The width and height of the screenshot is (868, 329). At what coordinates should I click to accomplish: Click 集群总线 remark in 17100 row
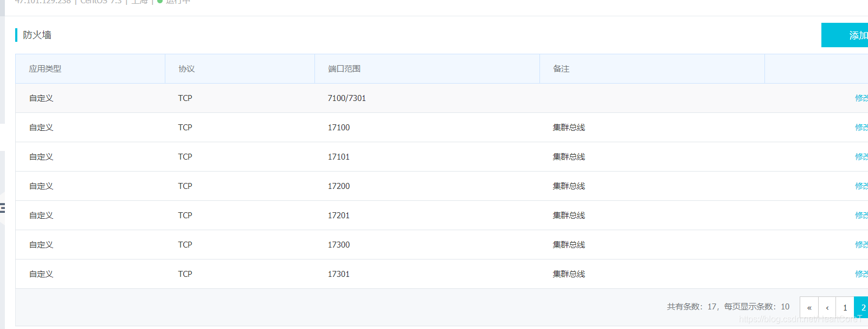click(569, 128)
